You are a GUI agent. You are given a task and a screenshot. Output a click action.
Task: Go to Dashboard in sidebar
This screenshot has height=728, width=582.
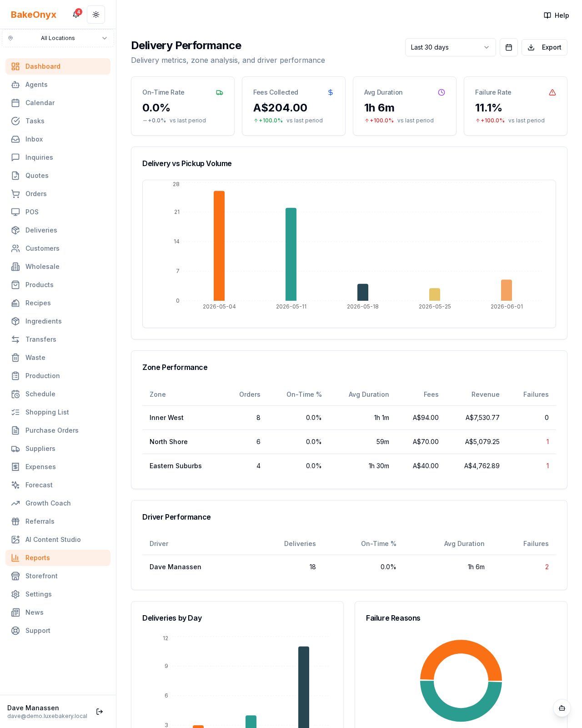58,66
